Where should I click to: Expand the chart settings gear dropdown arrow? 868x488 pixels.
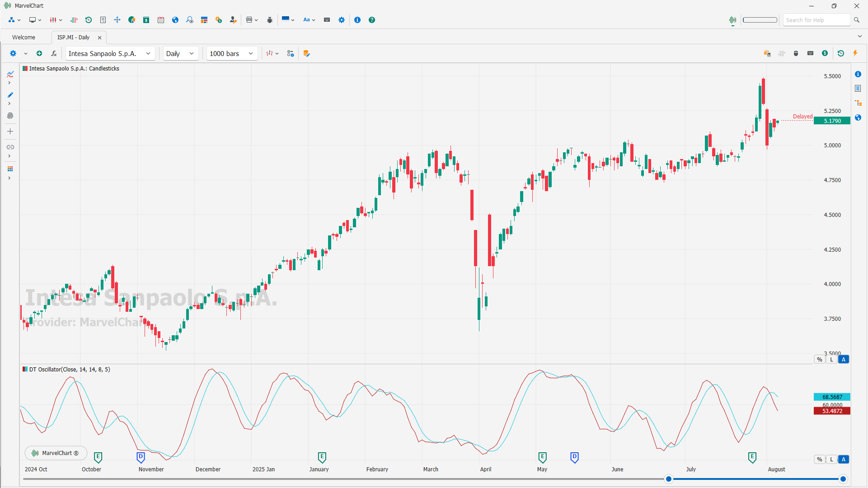[26, 53]
